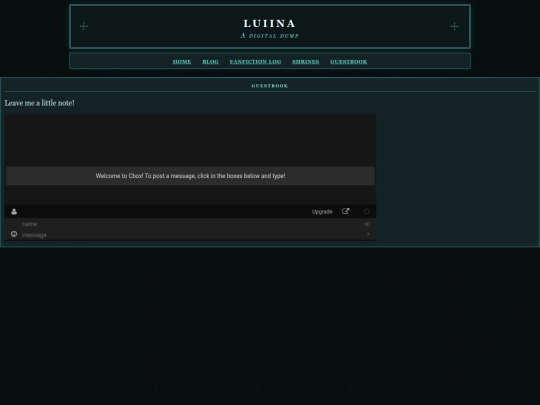The width and height of the screenshot is (540, 405).
Task: Open the Fanfiction Log link
Action: pyautogui.click(x=255, y=62)
